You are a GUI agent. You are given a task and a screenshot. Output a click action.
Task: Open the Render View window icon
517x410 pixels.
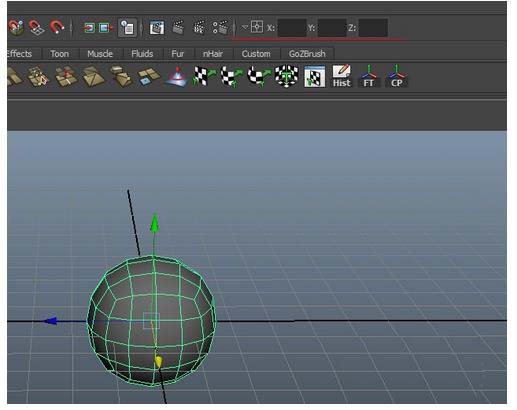pos(156,28)
